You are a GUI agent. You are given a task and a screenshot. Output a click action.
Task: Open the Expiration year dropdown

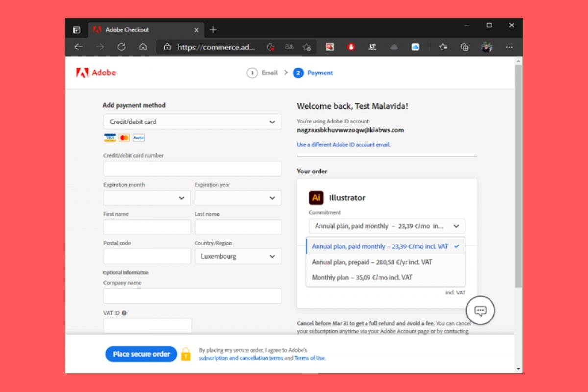click(238, 198)
